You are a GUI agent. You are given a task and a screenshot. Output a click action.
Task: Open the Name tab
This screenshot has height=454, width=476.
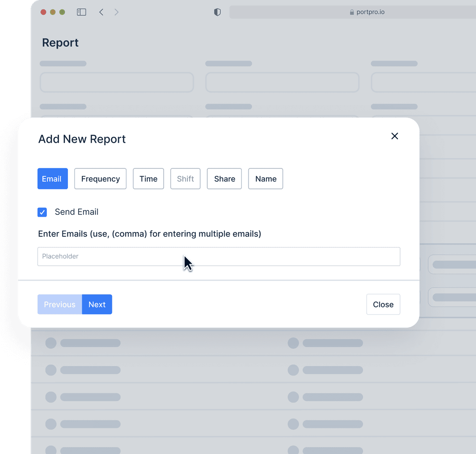click(265, 179)
